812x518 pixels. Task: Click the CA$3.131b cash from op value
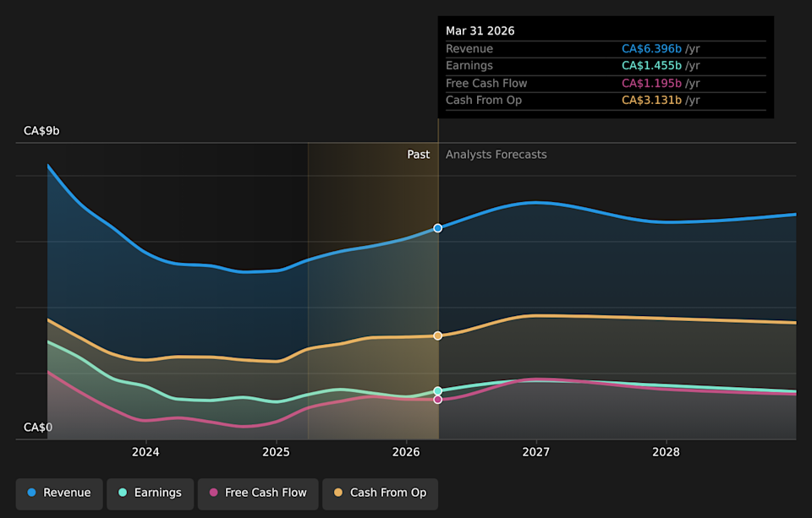click(651, 101)
